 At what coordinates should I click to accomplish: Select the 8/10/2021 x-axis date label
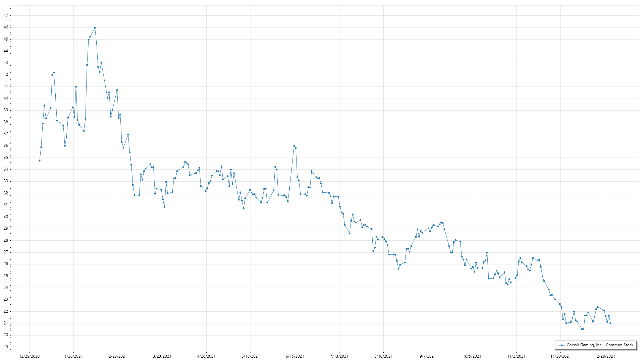pos(383,356)
